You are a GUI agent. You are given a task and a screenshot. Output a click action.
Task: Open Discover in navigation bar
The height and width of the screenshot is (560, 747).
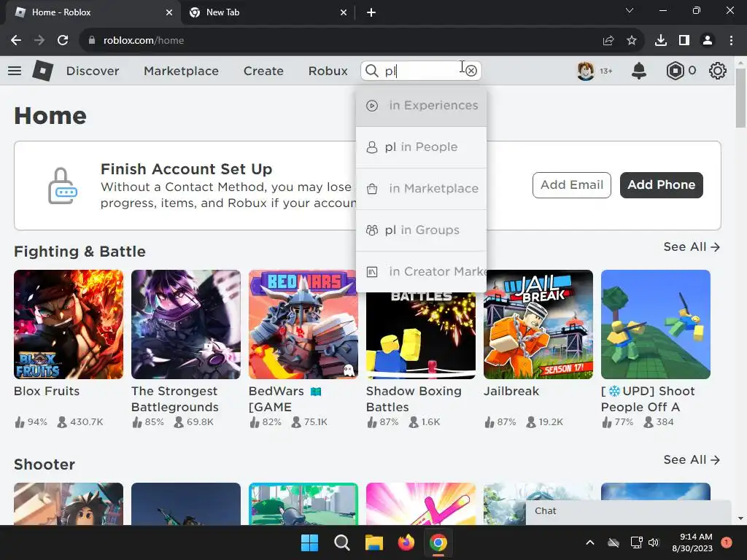point(93,71)
